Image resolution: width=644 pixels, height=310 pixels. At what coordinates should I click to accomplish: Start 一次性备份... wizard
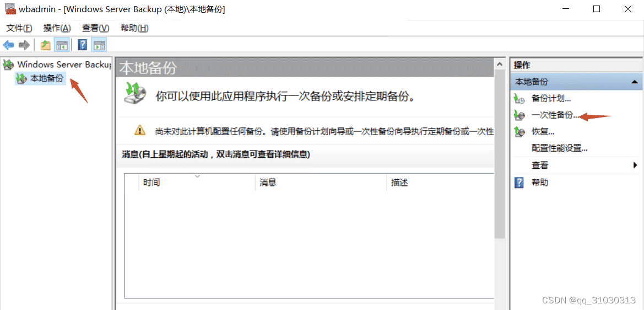point(555,115)
